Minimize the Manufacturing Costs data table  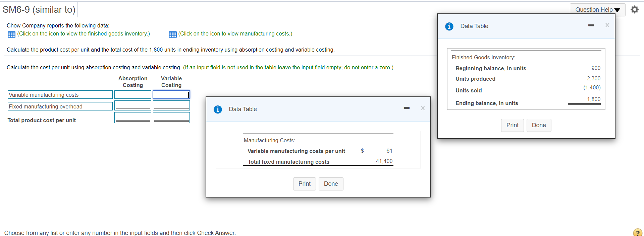[407, 108]
